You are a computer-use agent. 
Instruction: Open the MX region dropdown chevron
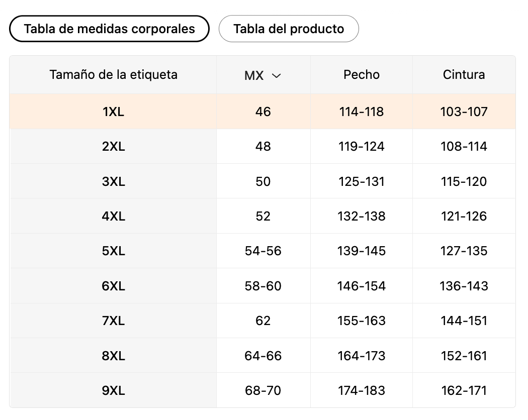(x=276, y=76)
